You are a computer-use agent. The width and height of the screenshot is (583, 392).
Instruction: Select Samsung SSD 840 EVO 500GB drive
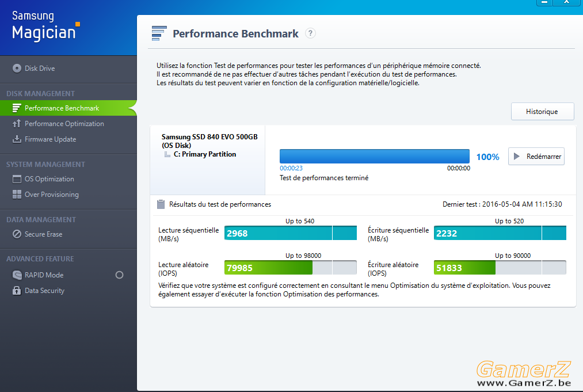[x=209, y=141]
